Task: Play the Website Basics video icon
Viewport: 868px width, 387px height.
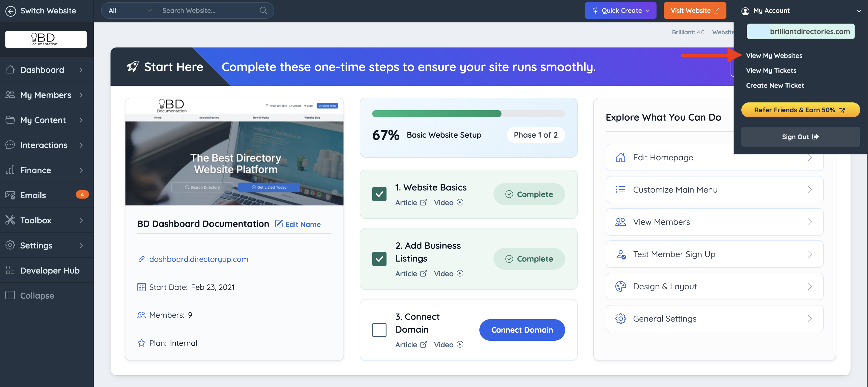Action: (460, 202)
